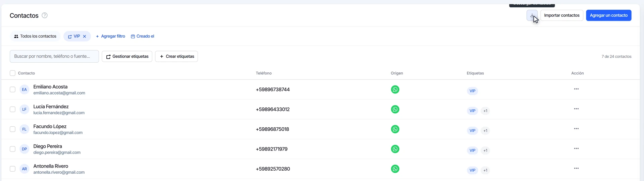Screen dimensions: 644x181
Task: Click the AR avatar of Antonella Rivero
Action: pos(24,169)
